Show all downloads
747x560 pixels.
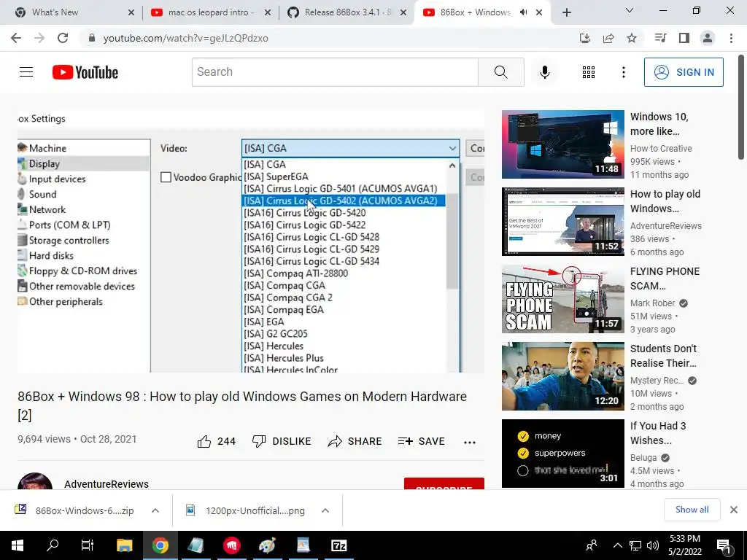(692, 510)
